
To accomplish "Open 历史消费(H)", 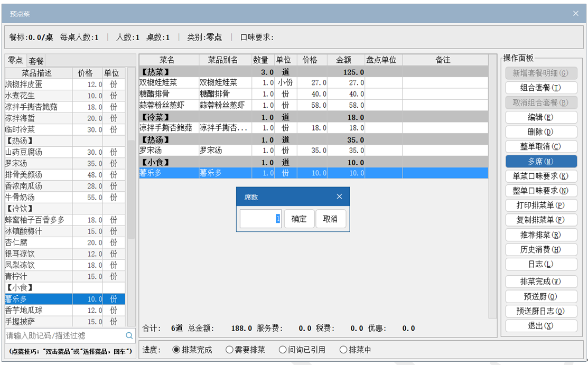I will click(541, 249).
